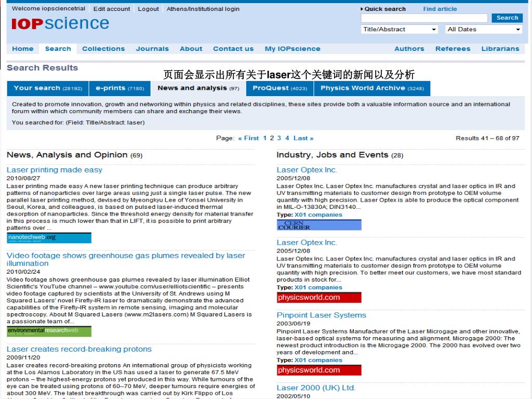Screen dimensions: 532x399
Task: Open the Find article link
Action: click(x=440, y=9)
